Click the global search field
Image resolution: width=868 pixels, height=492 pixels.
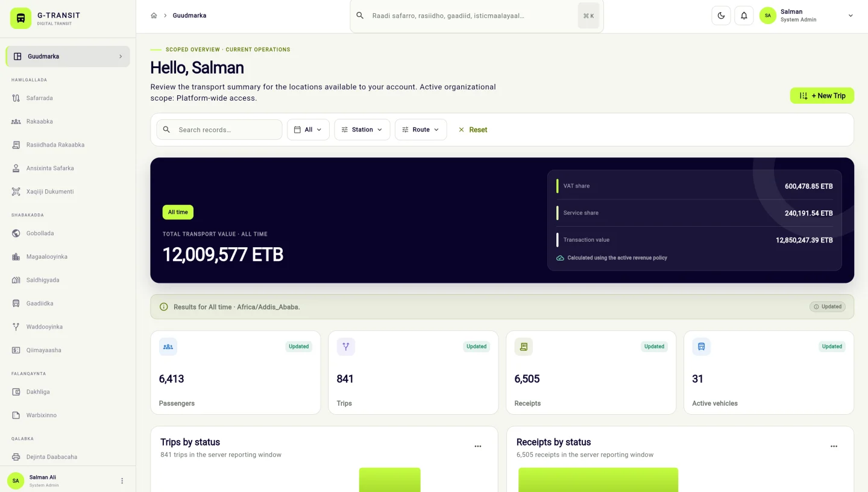tap(476, 16)
